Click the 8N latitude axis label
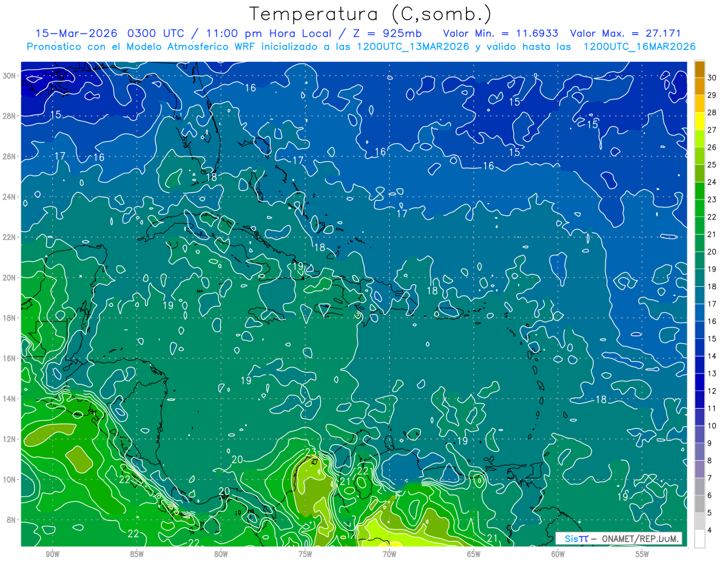This screenshot has height=562, width=728. (12, 520)
